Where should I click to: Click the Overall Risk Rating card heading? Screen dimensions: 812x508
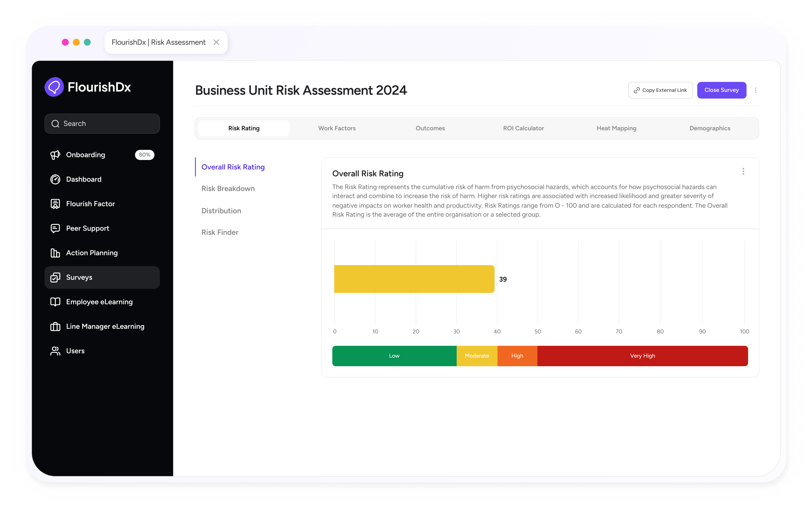(368, 174)
